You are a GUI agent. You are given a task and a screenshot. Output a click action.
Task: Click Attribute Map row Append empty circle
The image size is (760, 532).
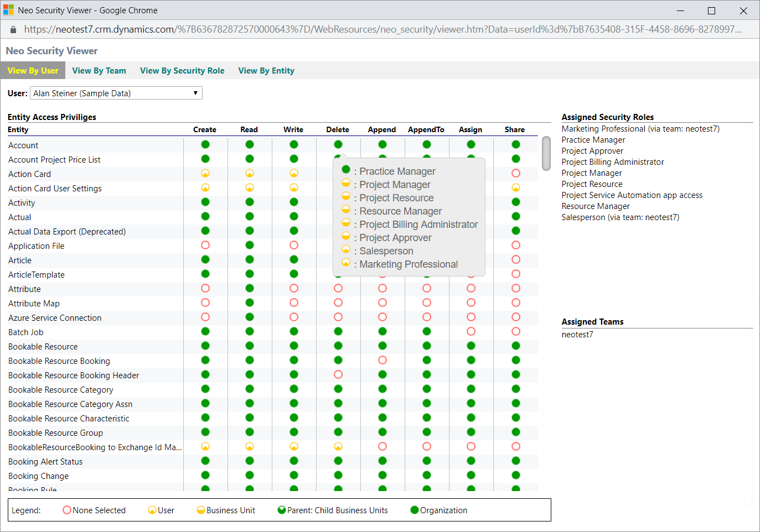(382, 302)
